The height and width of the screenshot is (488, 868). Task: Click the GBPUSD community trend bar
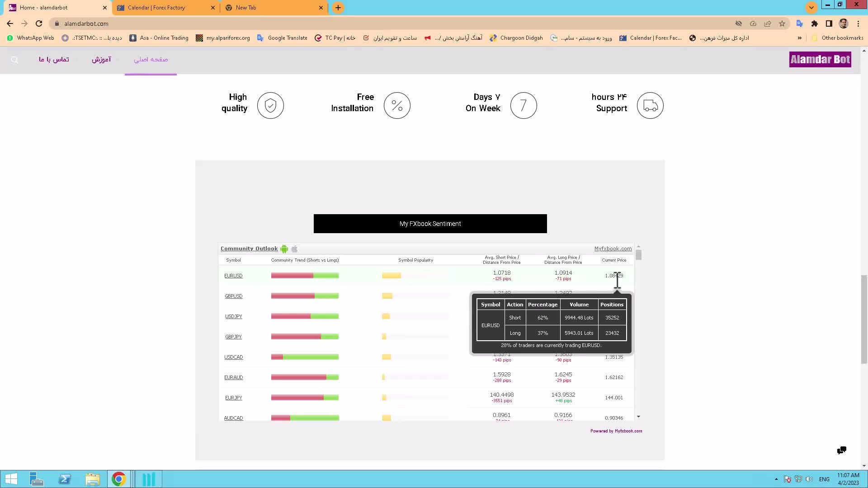pyautogui.click(x=305, y=296)
